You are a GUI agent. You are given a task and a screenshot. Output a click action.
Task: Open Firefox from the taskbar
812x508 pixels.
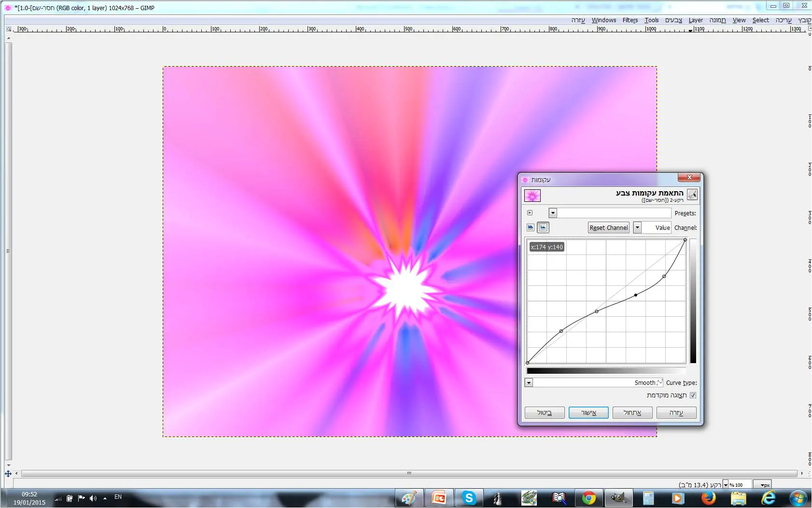(708, 498)
